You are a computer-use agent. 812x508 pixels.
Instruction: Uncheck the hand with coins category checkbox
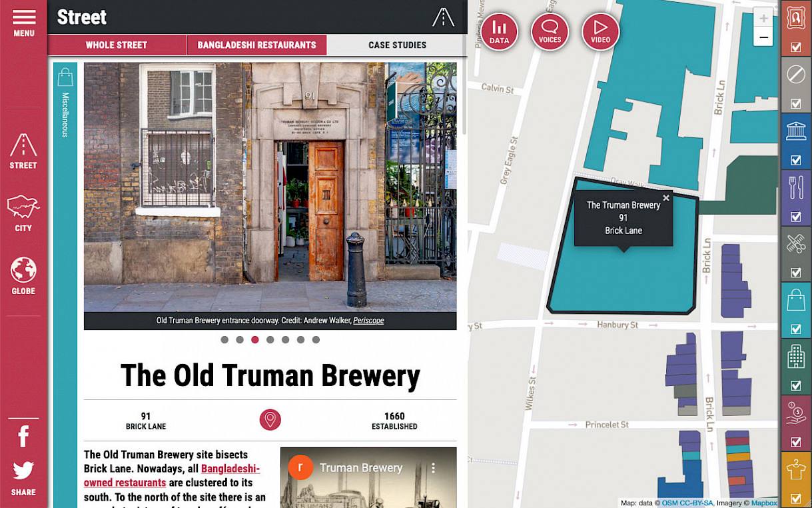pos(795,442)
